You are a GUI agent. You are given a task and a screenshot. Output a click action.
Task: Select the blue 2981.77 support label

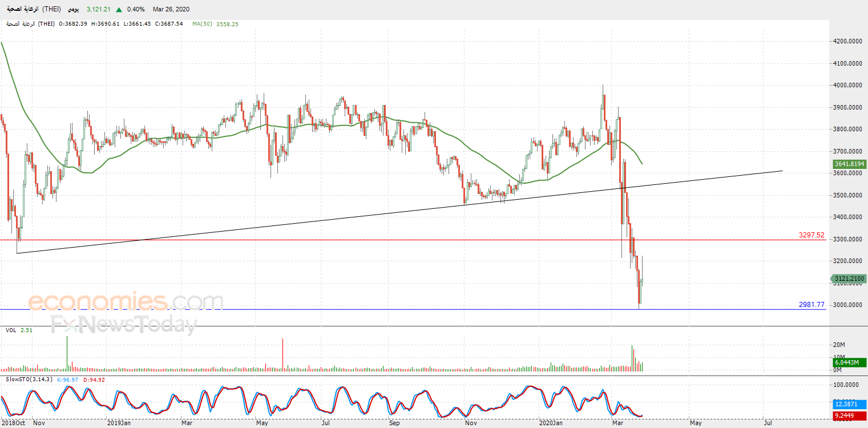click(x=812, y=305)
